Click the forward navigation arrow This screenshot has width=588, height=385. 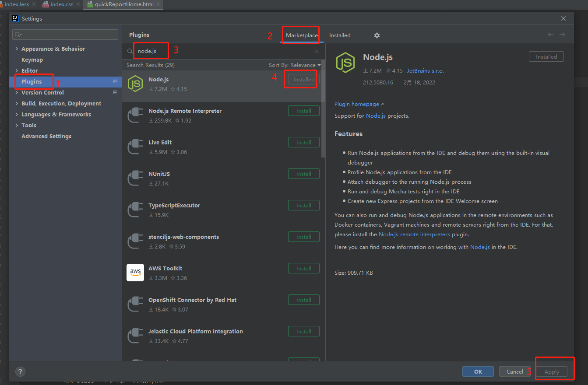(563, 35)
